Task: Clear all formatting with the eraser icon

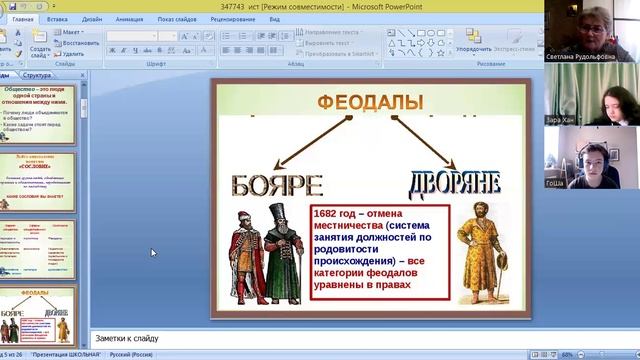Action: pos(209,36)
